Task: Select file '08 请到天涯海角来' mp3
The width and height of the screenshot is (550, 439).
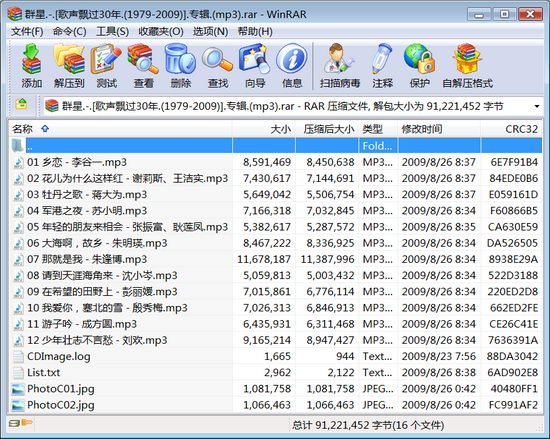Action: point(102,275)
